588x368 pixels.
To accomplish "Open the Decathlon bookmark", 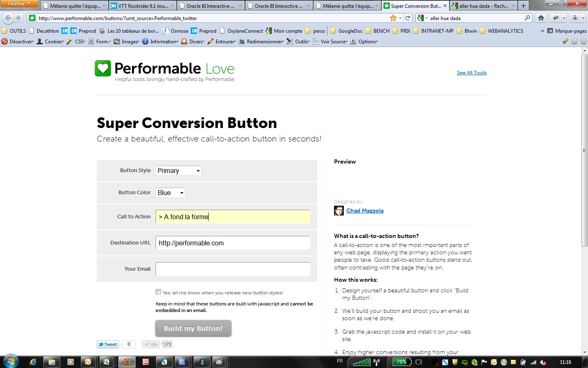I will click(44, 31).
